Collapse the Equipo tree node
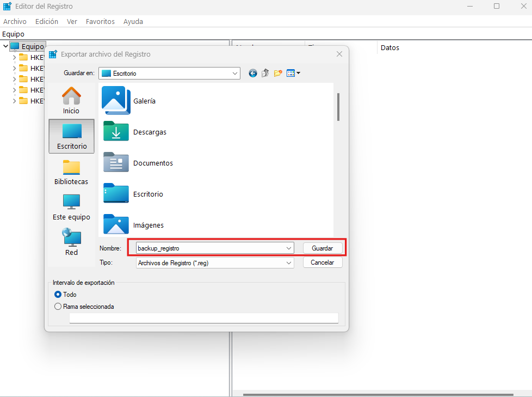Image resolution: width=532 pixels, height=397 pixels. click(x=5, y=46)
